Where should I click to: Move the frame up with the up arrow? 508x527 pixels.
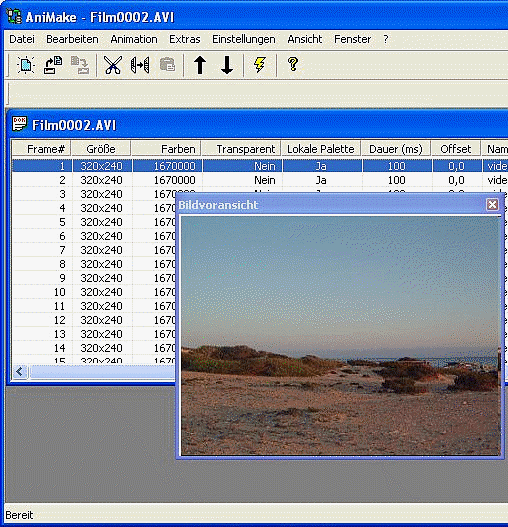click(200, 65)
